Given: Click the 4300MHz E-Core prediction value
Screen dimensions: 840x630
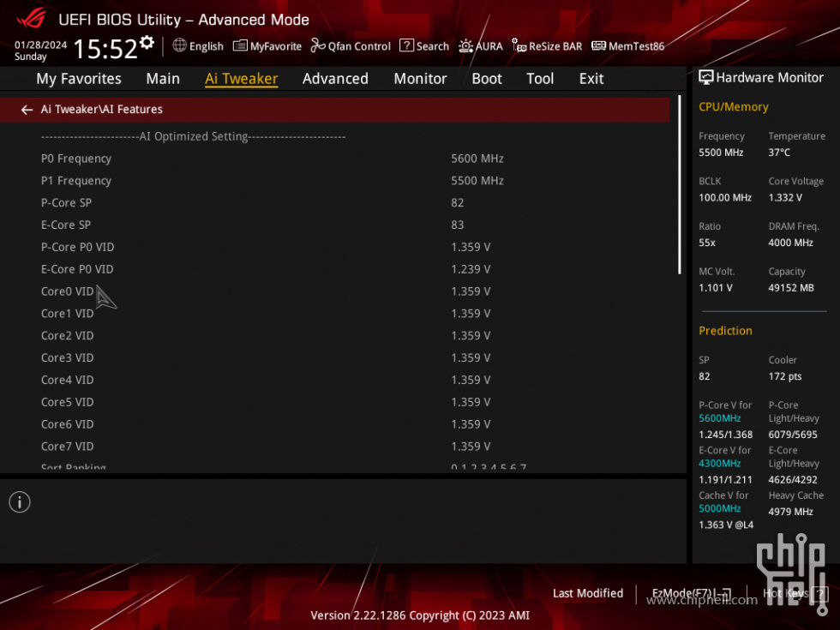Looking at the screenshot, I should [x=719, y=464].
